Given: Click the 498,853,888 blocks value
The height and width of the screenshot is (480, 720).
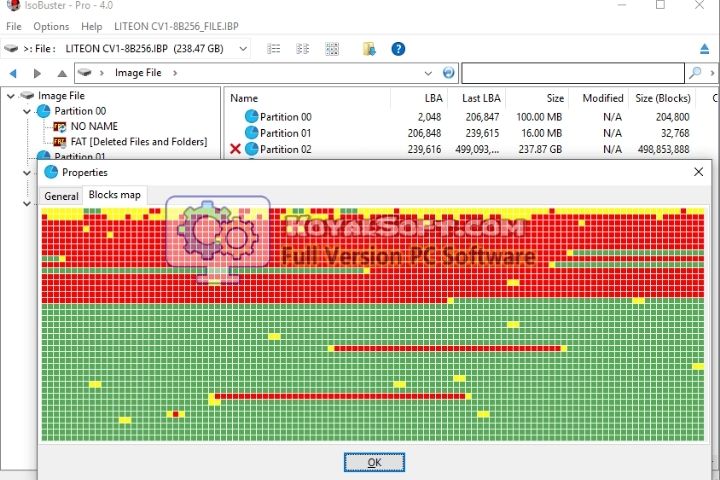Looking at the screenshot, I should [x=663, y=149].
